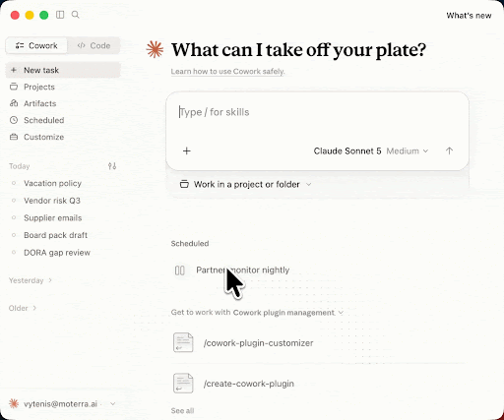This screenshot has width=504, height=420.
Task: Open Customize in sidebar
Action: point(63,137)
